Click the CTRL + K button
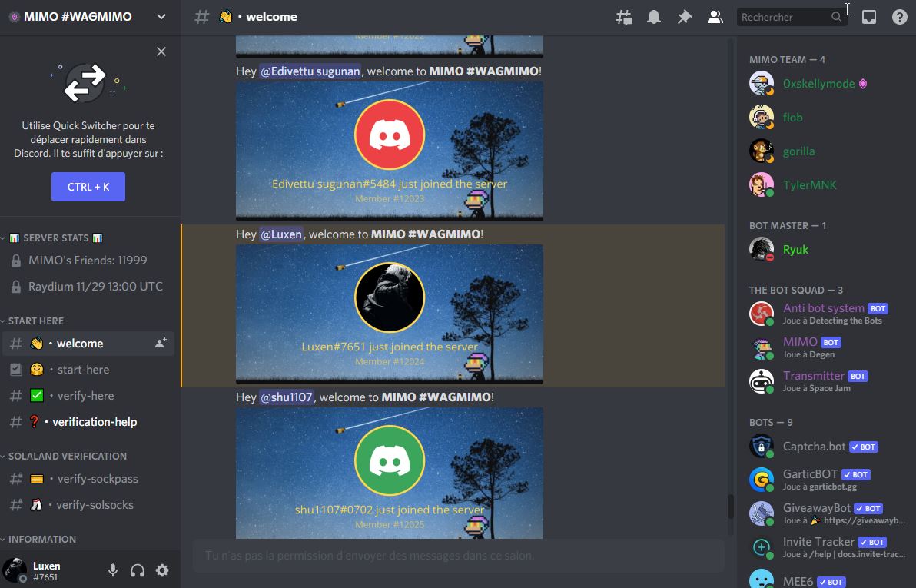Screen dimensions: 916x588 (88, 187)
